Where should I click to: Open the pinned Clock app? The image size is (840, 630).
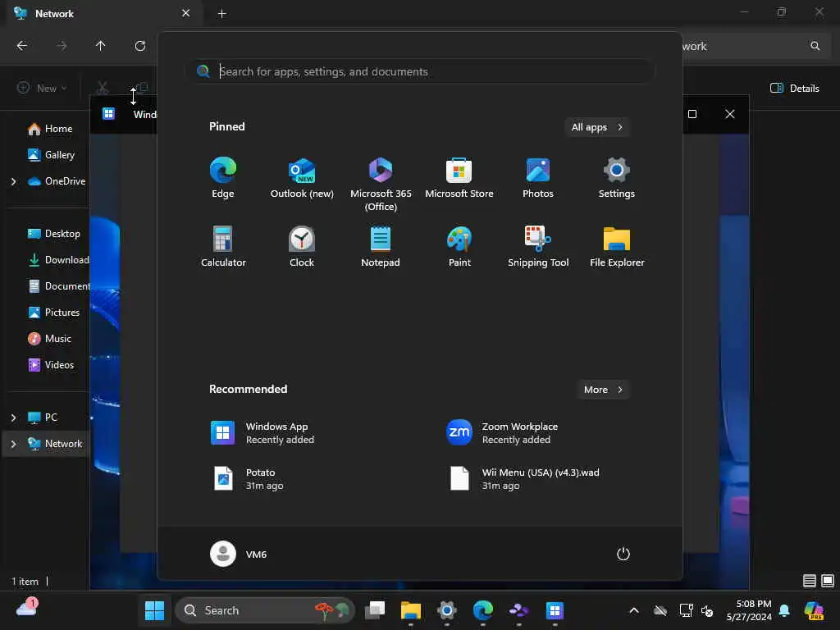(x=302, y=247)
